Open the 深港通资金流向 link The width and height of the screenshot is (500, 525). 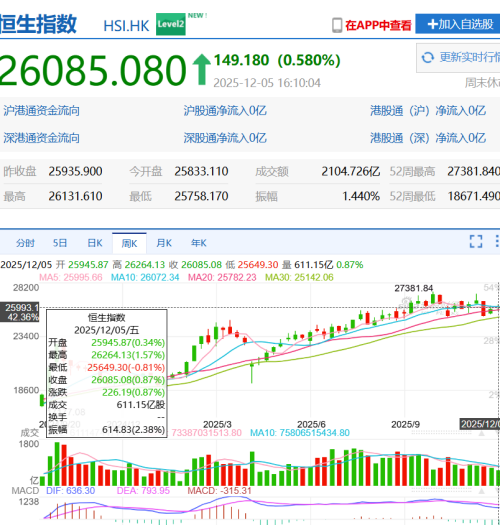[x=42, y=138]
